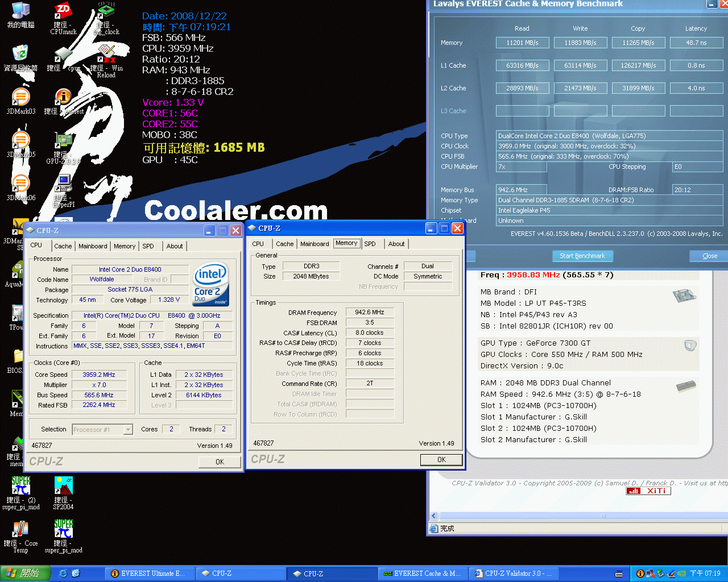Click the CAS# Latency 8.0 clocks value

(x=370, y=332)
